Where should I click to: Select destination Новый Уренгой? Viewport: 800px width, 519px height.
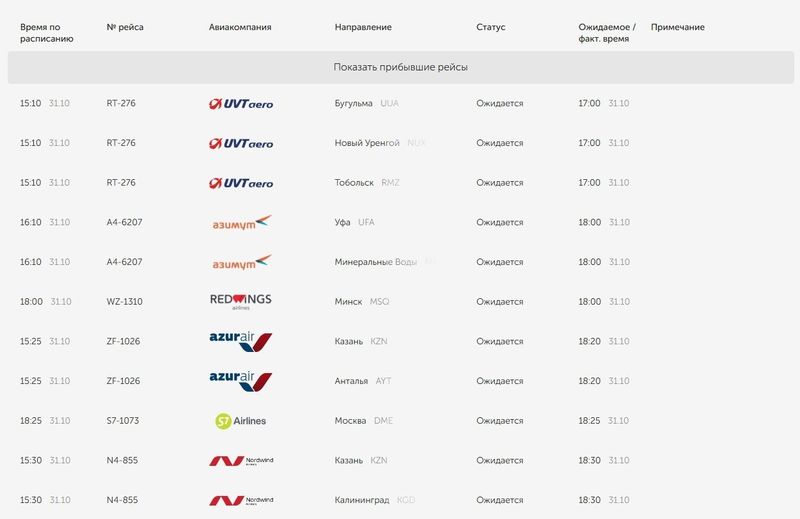tap(368, 143)
